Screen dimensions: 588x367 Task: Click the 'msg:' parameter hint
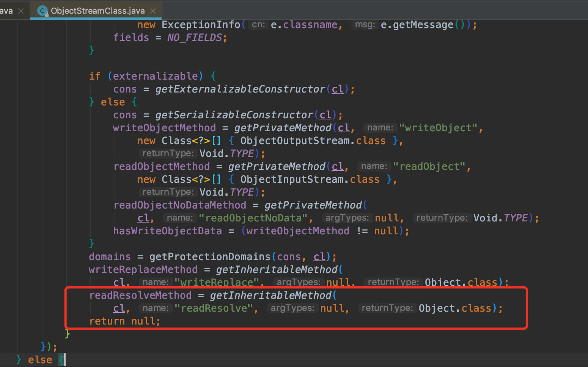coord(365,25)
